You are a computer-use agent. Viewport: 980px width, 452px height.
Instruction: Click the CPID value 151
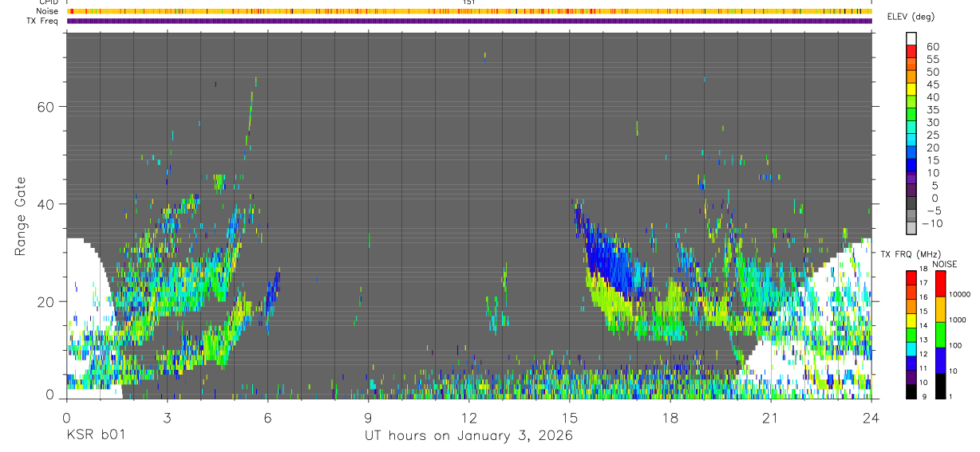pos(468,2)
